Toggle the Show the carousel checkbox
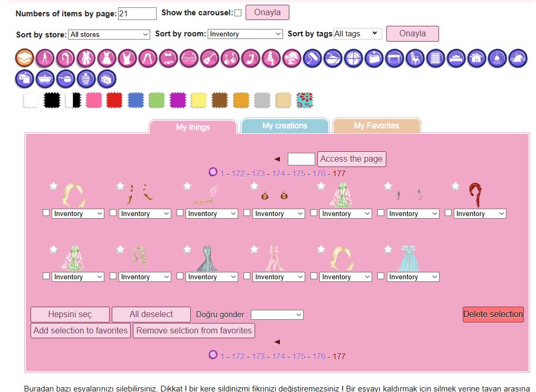Screen dimensions: 536x392 pos(238,13)
